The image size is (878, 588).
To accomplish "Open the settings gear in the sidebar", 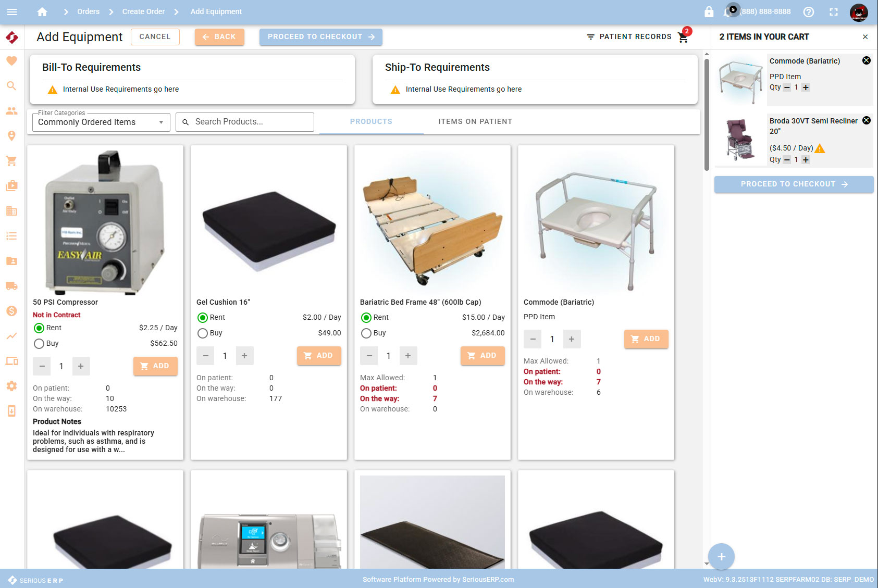I will coord(11,386).
